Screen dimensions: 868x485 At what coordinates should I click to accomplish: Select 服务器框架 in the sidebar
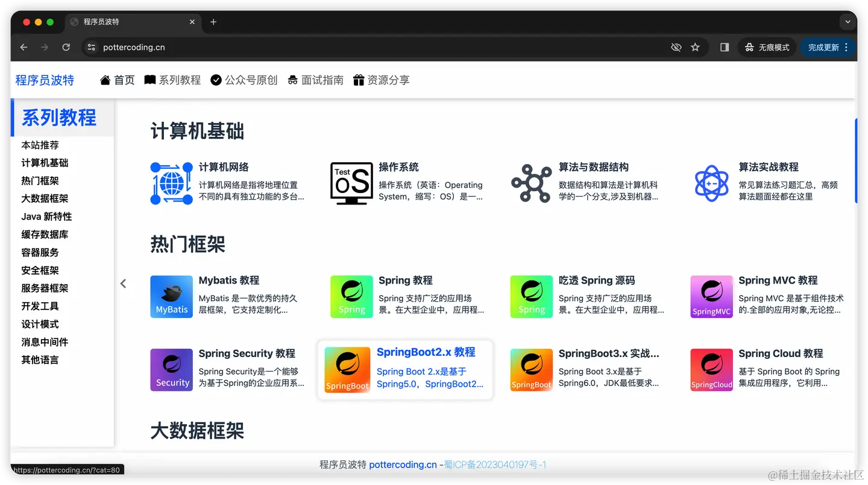coord(45,288)
